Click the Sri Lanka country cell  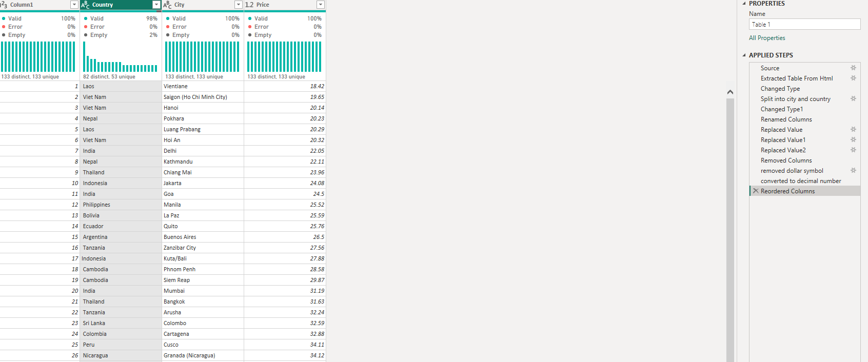121,323
